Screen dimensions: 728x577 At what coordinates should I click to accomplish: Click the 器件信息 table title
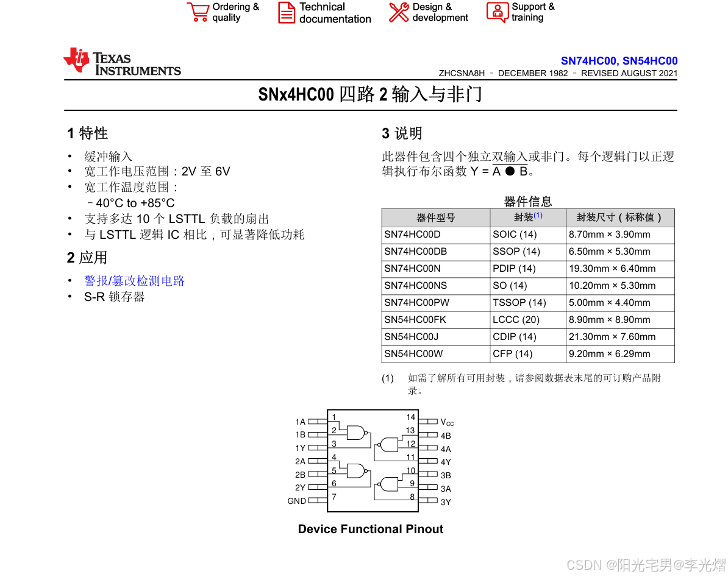528,201
